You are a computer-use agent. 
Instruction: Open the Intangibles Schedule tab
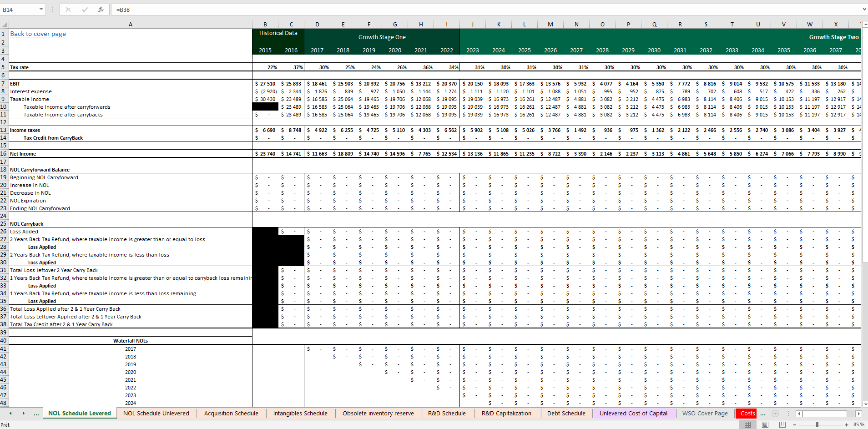pyautogui.click(x=300, y=413)
